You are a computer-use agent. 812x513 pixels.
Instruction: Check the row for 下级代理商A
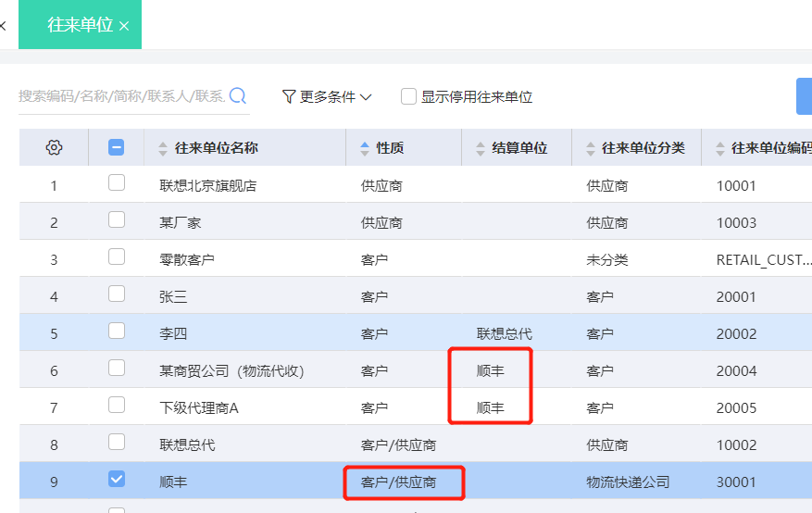pyautogui.click(x=117, y=405)
